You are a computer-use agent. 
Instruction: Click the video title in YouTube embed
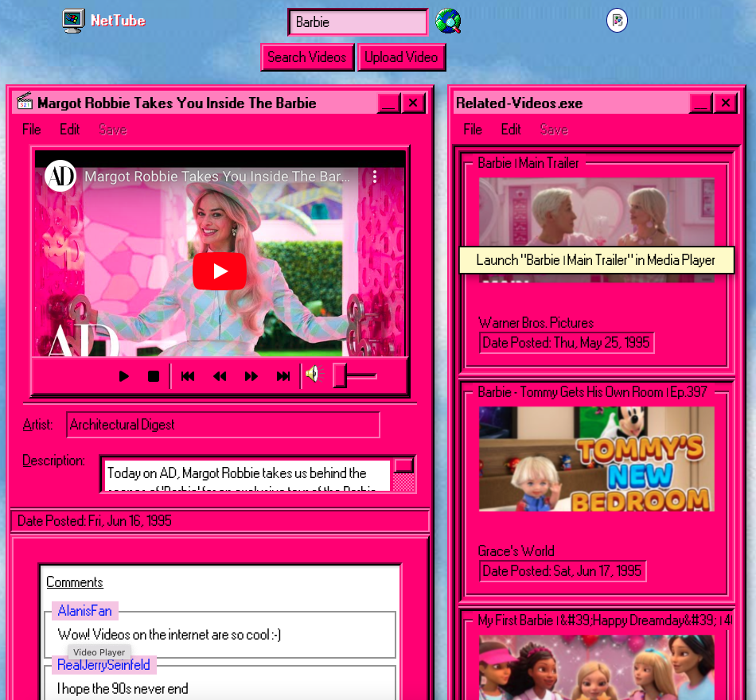click(x=217, y=177)
